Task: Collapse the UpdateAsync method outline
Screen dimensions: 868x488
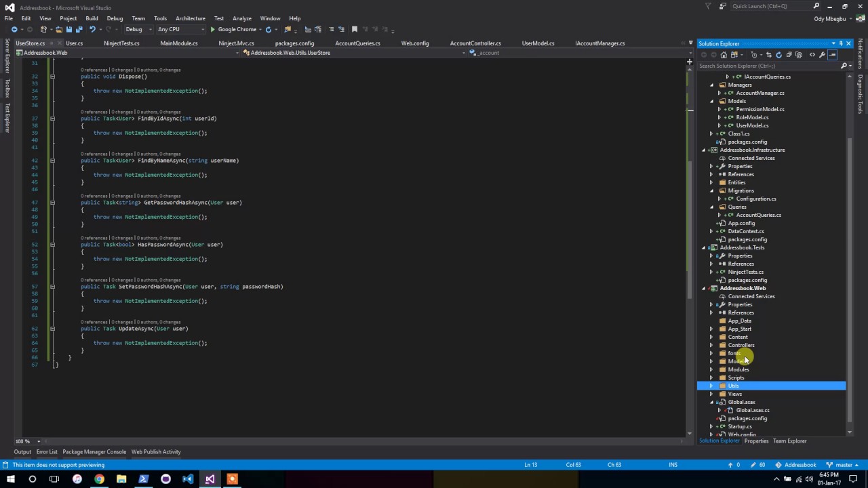Action: [52, 329]
